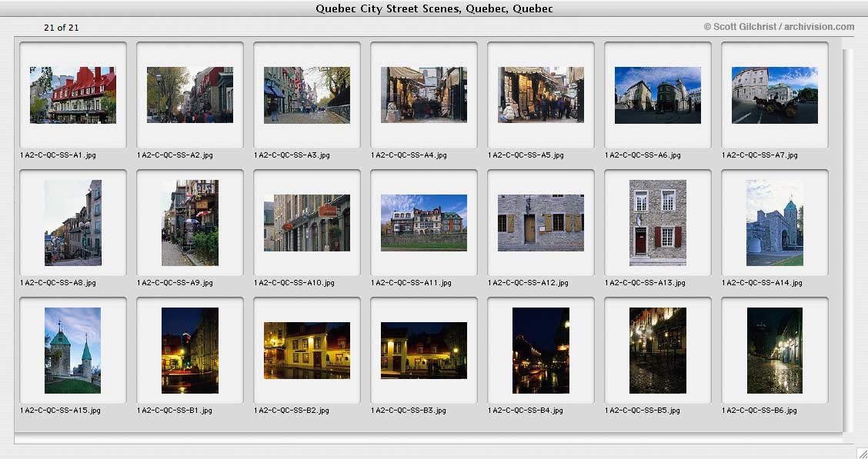The height and width of the screenshot is (459, 868).
Task: Select night thumbnail 1A2-C-QC-SS-B1
Action: (x=190, y=351)
